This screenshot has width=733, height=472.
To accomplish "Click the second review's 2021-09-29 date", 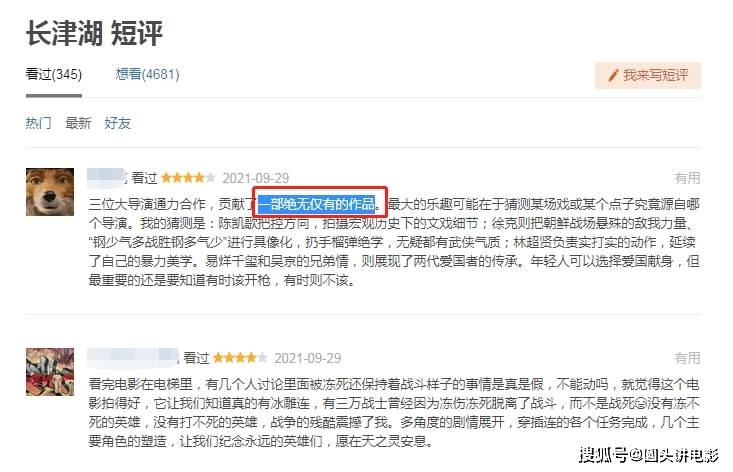I will click(308, 358).
